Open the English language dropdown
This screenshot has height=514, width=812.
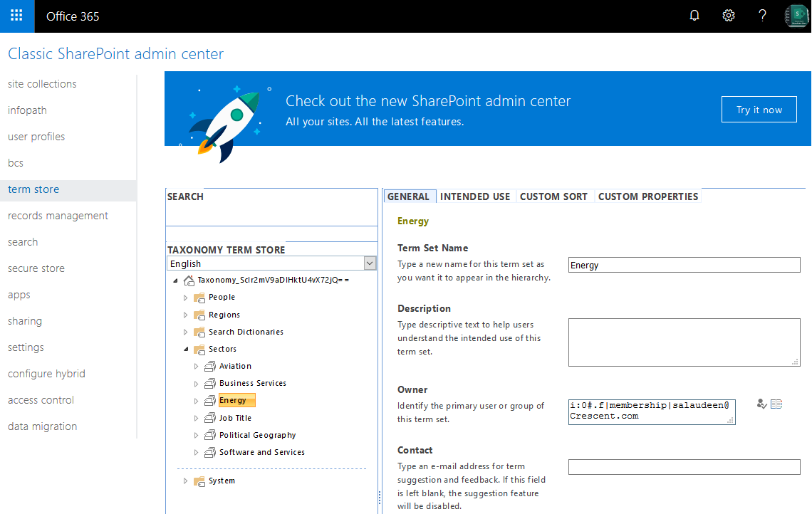tap(271, 263)
